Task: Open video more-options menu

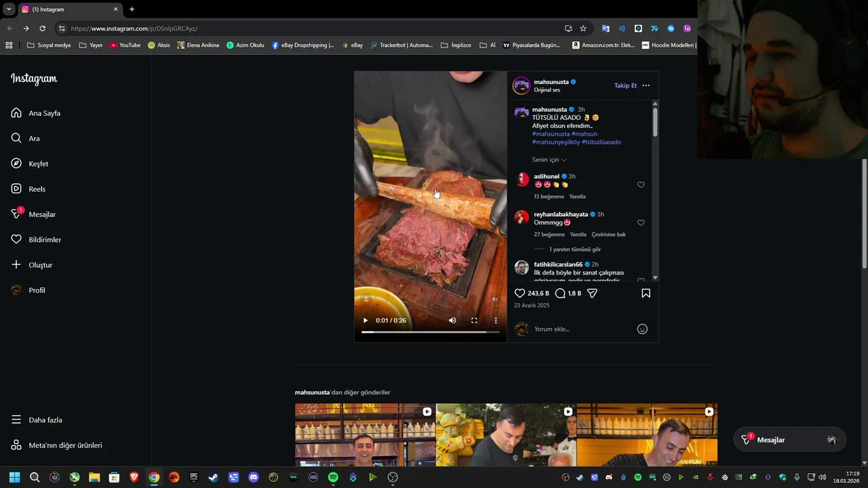Action: (x=496, y=321)
